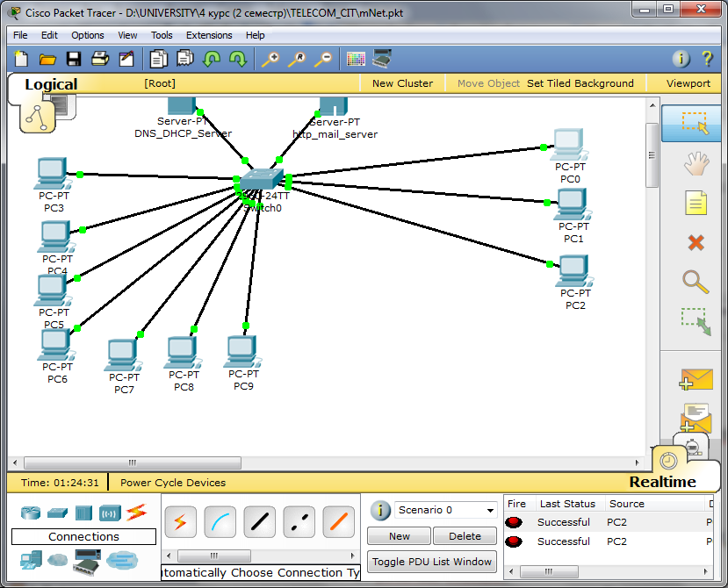Click Toggle PDU List Window
The image size is (728, 588).
(432, 562)
